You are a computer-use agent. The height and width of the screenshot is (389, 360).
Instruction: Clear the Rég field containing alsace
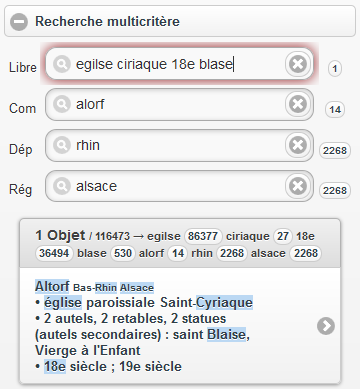pyautogui.click(x=298, y=186)
